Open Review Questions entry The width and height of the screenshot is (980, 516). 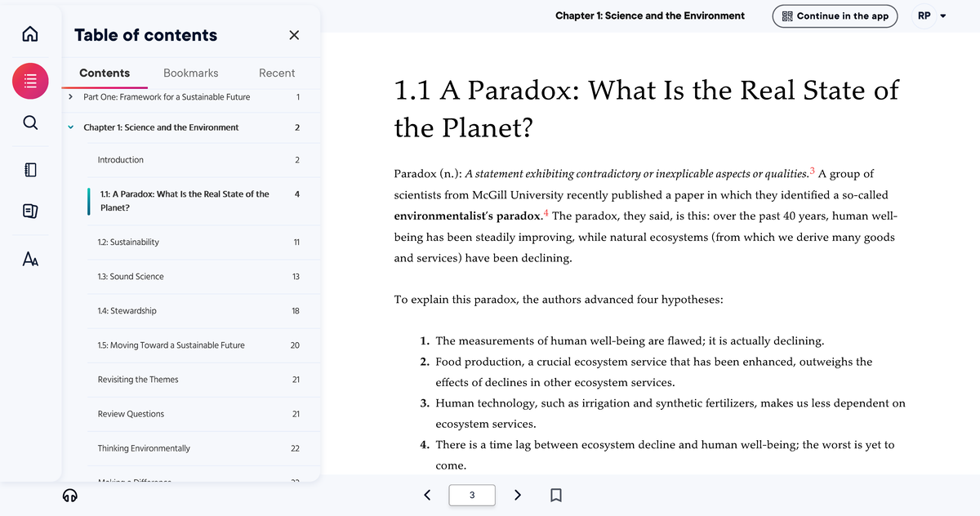click(131, 414)
